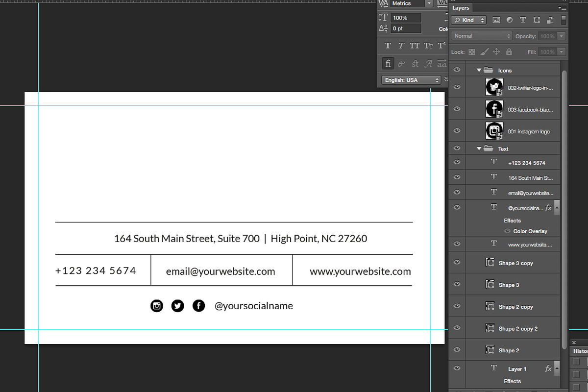Screen dimensions: 588x392
Task: Click lock transparent pixels icon
Action: coord(472,51)
